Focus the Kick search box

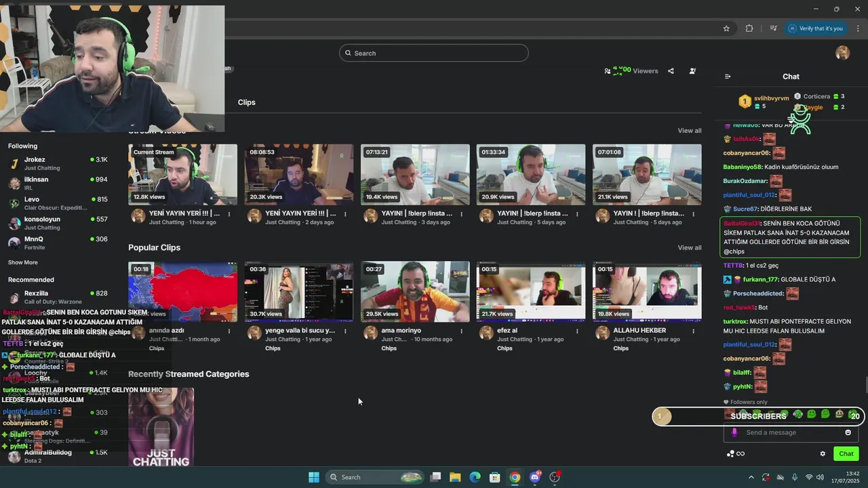point(434,53)
